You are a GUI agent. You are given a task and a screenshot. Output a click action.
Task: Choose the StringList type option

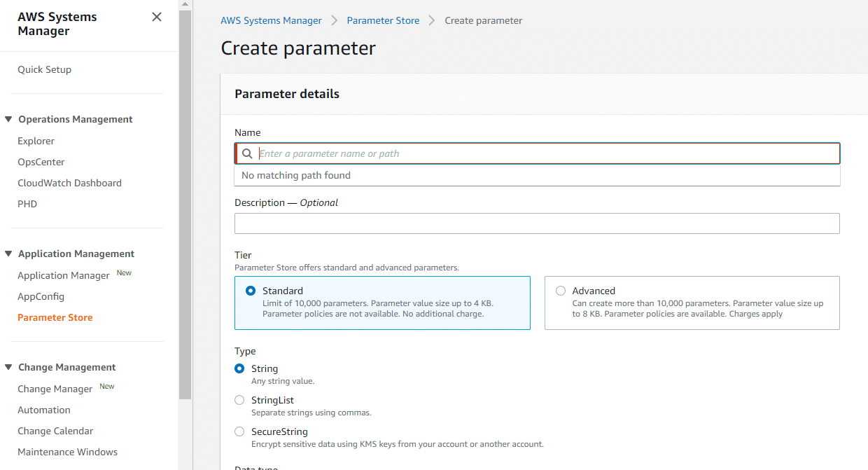coord(239,400)
